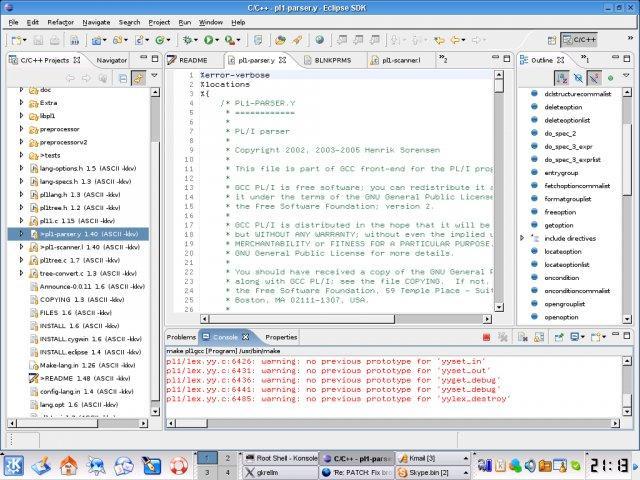
Task: Click the green Run button icon
Action: point(209,40)
